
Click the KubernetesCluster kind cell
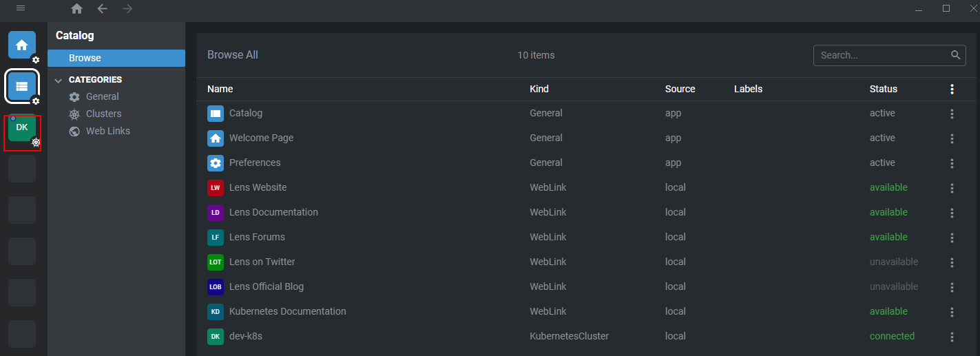click(x=570, y=336)
